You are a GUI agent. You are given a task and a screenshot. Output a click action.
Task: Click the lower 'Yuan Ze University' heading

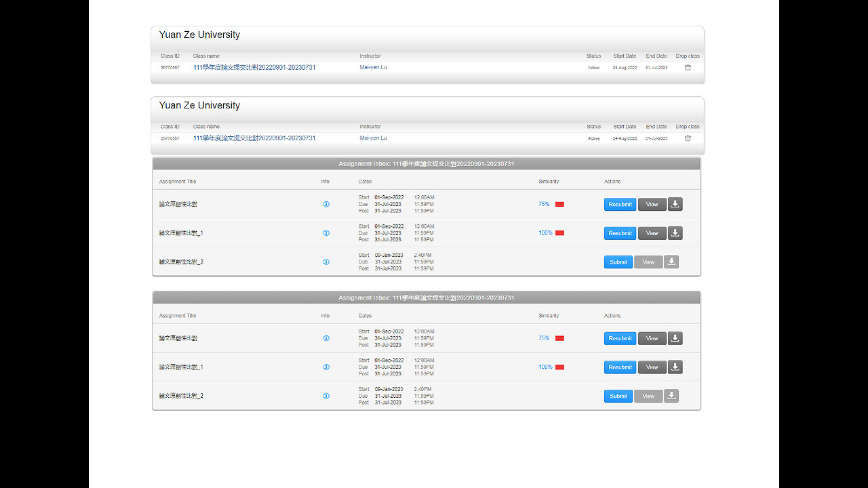coord(199,106)
